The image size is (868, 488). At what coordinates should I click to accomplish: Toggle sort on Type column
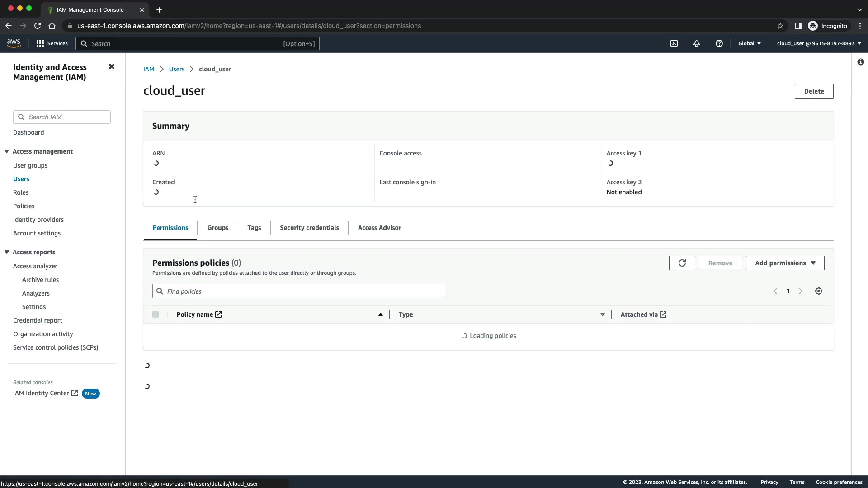pos(602,314)
